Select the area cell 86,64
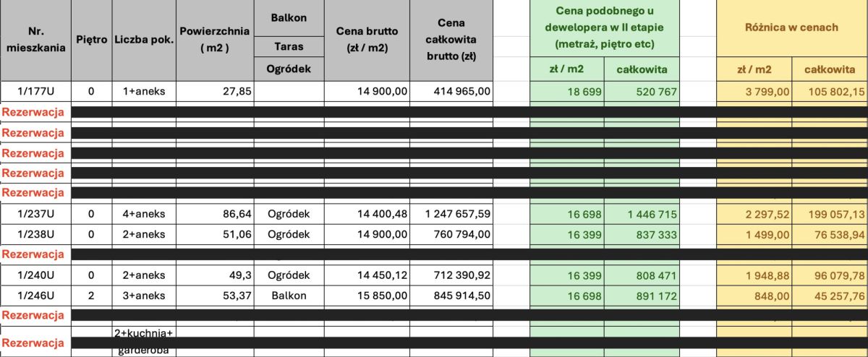Viewport: 868px width, 357px height. click(214, 214)
